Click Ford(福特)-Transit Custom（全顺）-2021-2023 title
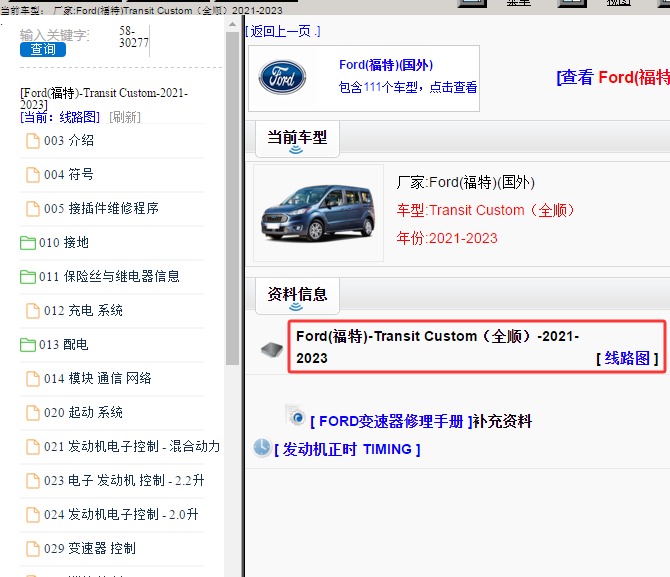Screen dimensions: 670x577 438,347
